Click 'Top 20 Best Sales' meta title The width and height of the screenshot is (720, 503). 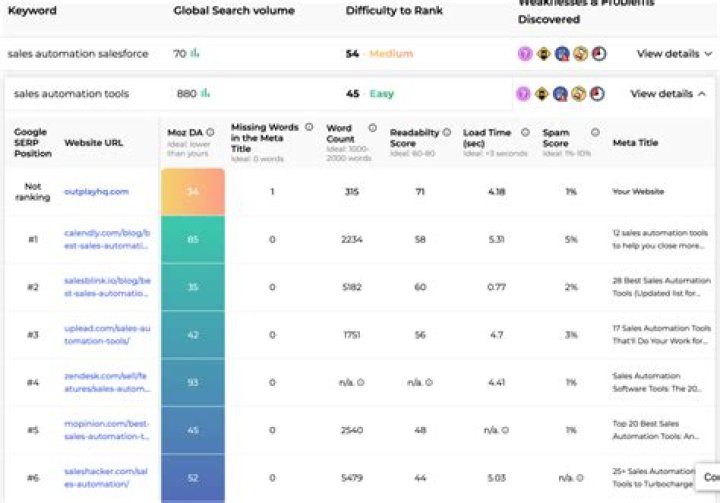click(x=656, y=430)
